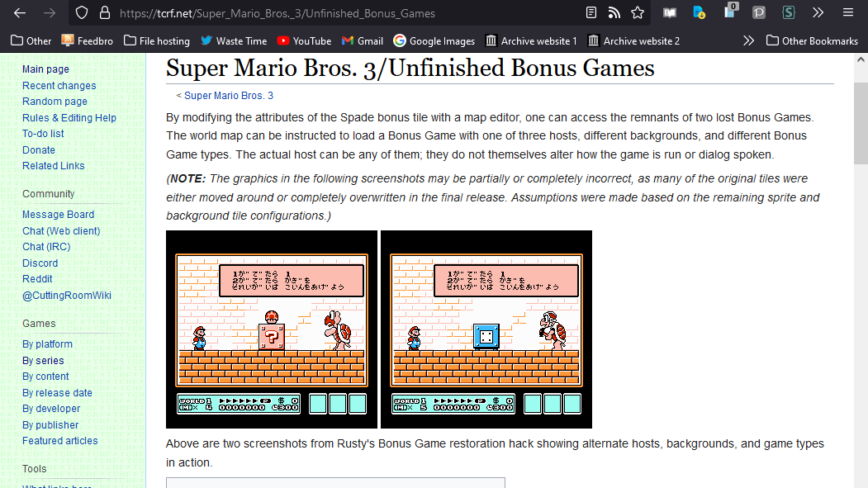Open the mushroom block bonus game screenshot

coord(272,329)
